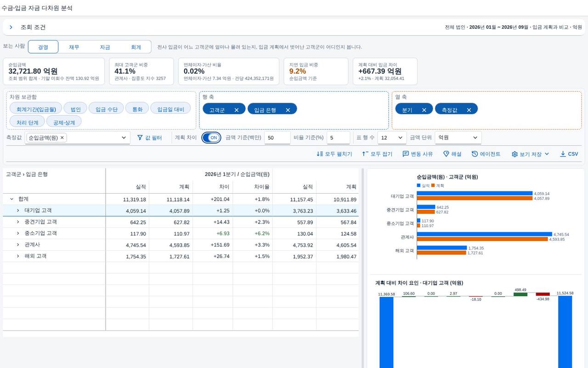
Task: Remove 측정값 chip from column axis
Action: 469,110
